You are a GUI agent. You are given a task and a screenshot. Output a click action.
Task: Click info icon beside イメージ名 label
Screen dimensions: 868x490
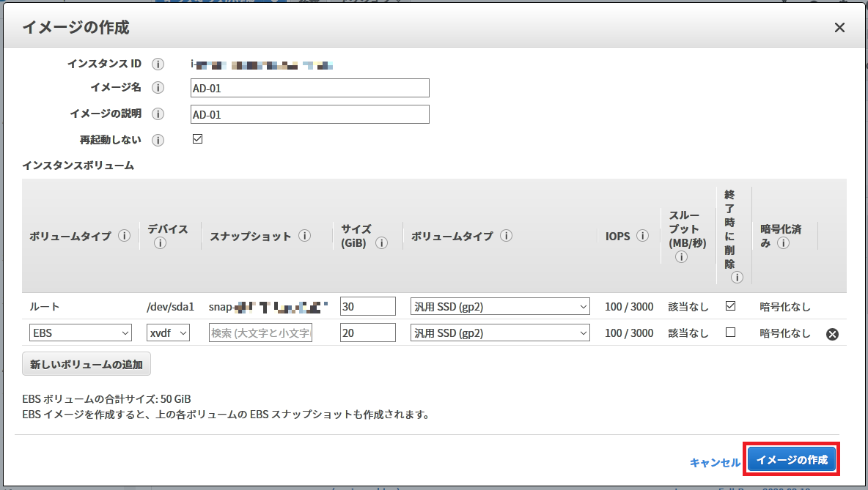coord(158,88)
